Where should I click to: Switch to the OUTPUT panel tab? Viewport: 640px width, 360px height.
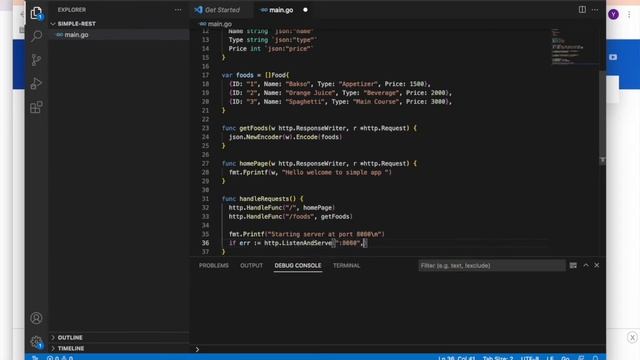[251, 265]
